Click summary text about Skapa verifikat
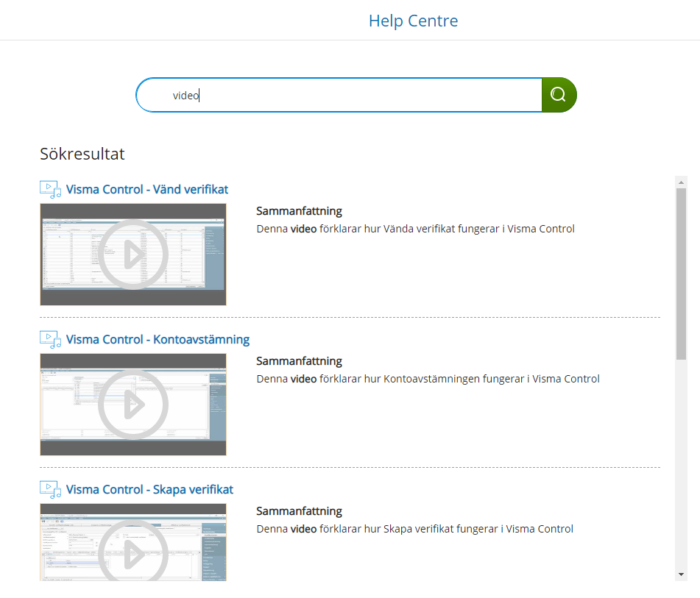 click(414, 529)
